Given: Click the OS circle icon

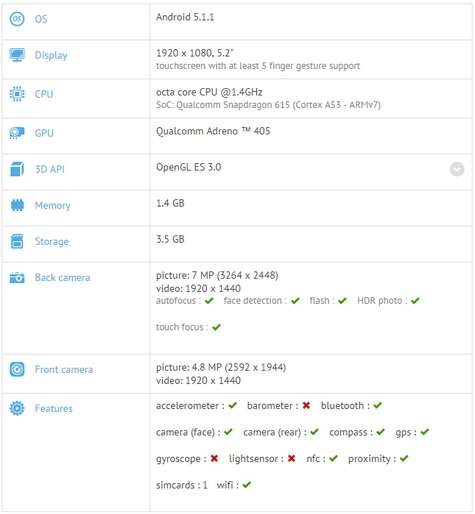Looking at the screenshot, I should click(17, 19).
